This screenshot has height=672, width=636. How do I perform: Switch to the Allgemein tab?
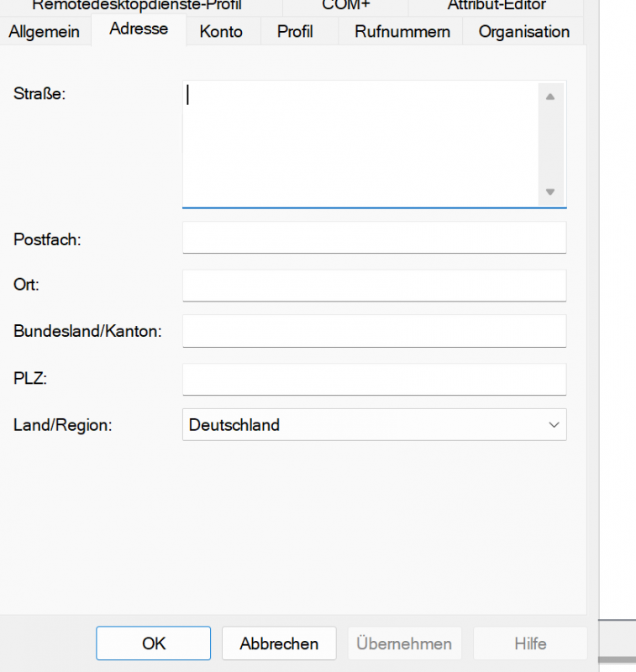[44, 32]
